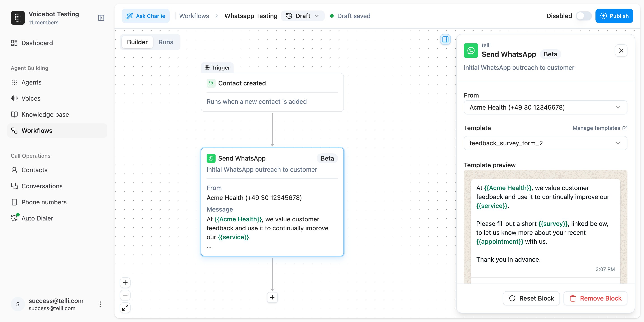Click 'Initial WhatsApp outreach to customer' panel description
The height and width of the screenshot is (322, 644).
point(519,68)
